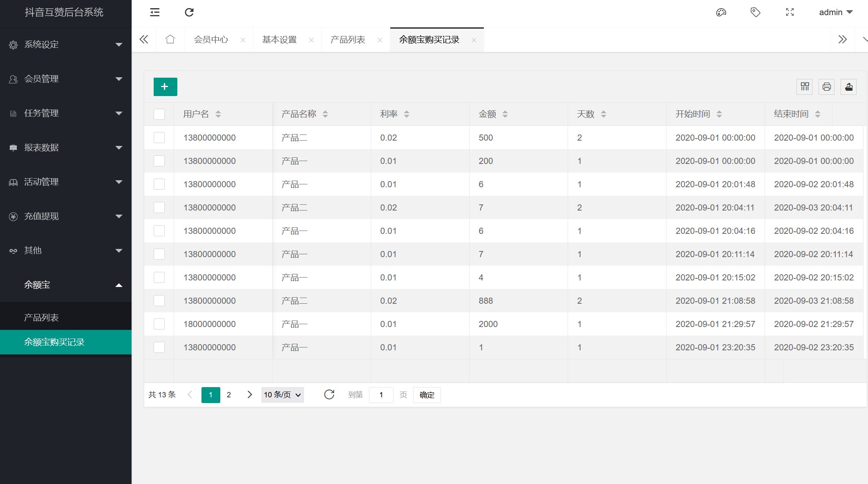Select the 余额宝购买记录 tab

click(x=429, y=40)
